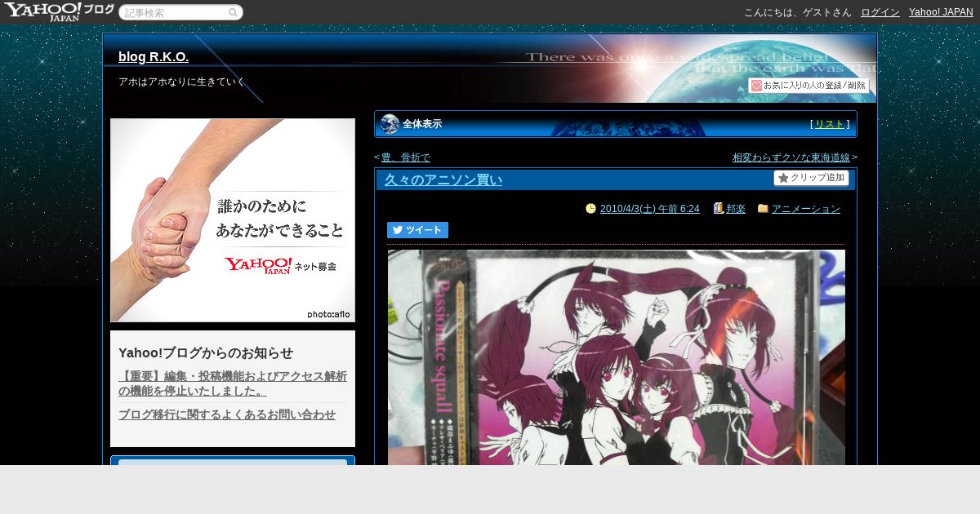Image resolution: width=980 pixels, height=514 pixels.
Task: Open the 邦楽 link
Action: pyautogui.click(x=736, y=209)
